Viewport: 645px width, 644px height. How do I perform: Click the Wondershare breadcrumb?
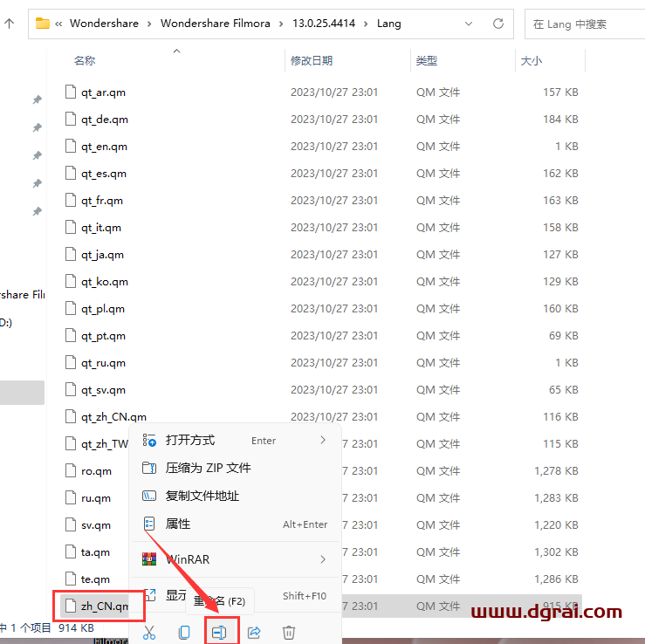pos(104,24)
